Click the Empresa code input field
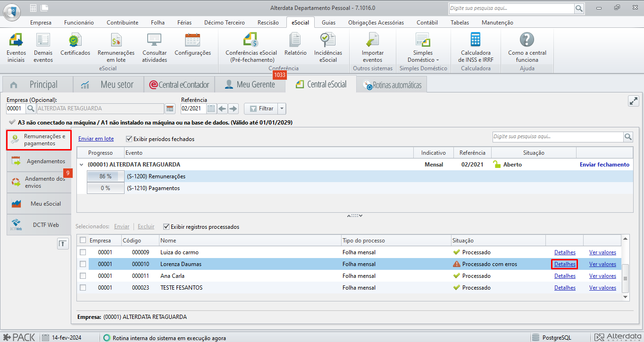This screenshot has height=342, width=644. (x=16, y=109)
